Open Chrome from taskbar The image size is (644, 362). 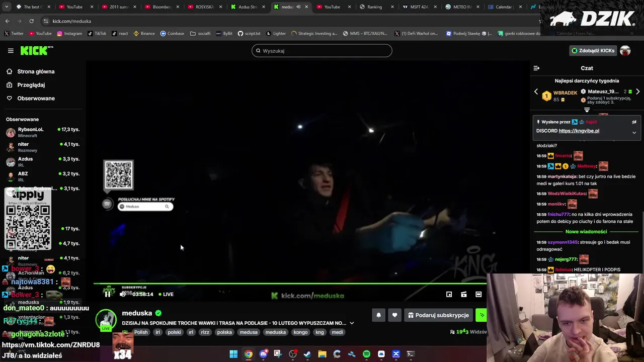point(249,354)
